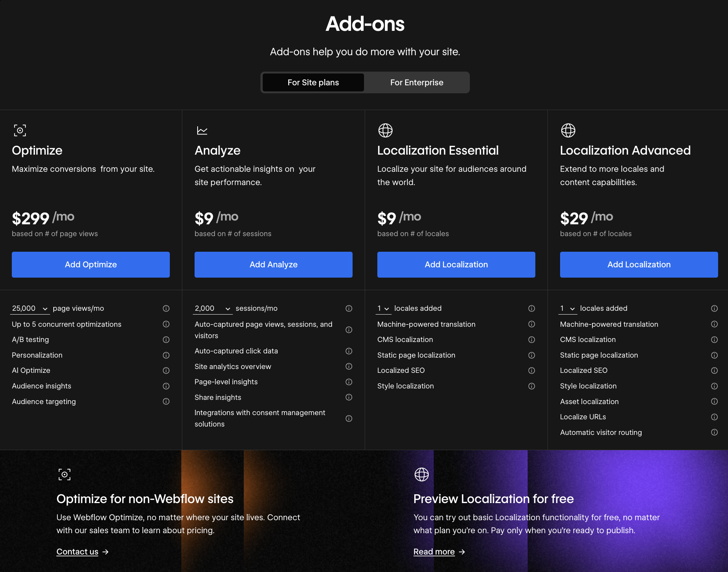The width and height of the screenshot is (728, 572).
Task: Switch to the For Enterprise tab
Action: coord(417,83)
